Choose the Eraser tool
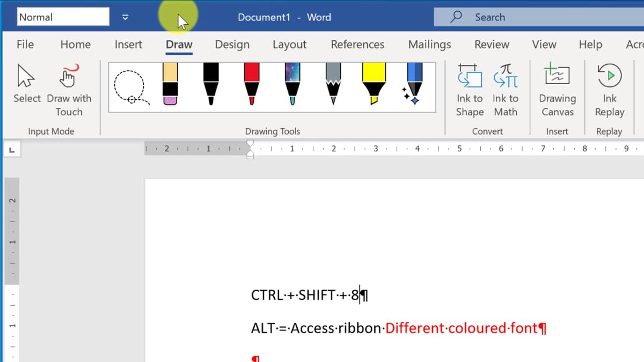Viewport: 644px width, 362px height. pos(170,84)
